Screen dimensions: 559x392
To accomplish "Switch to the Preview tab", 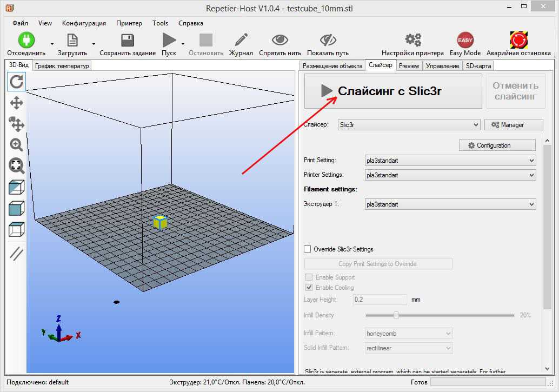I will click(409, 65).
